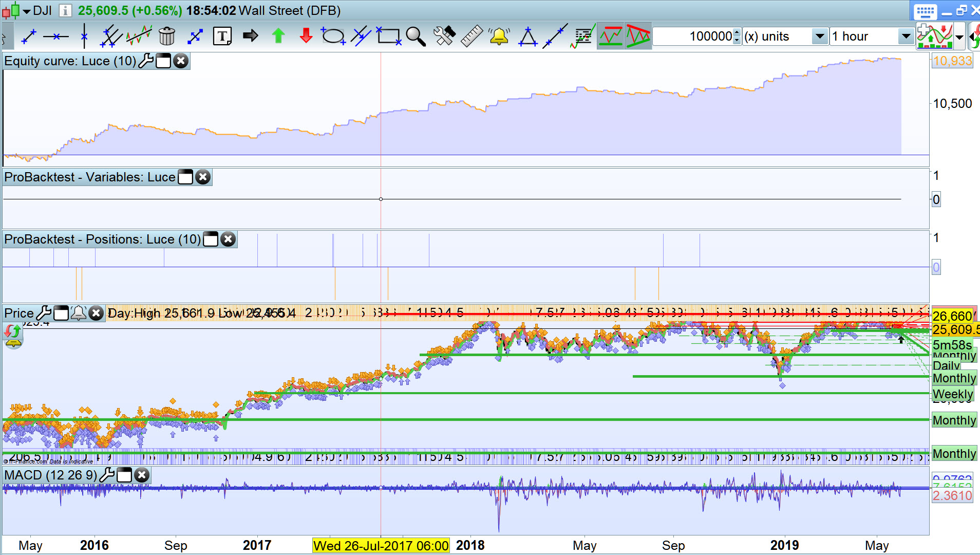Open Equity curve wrench settings

click(x=146, y=61)
